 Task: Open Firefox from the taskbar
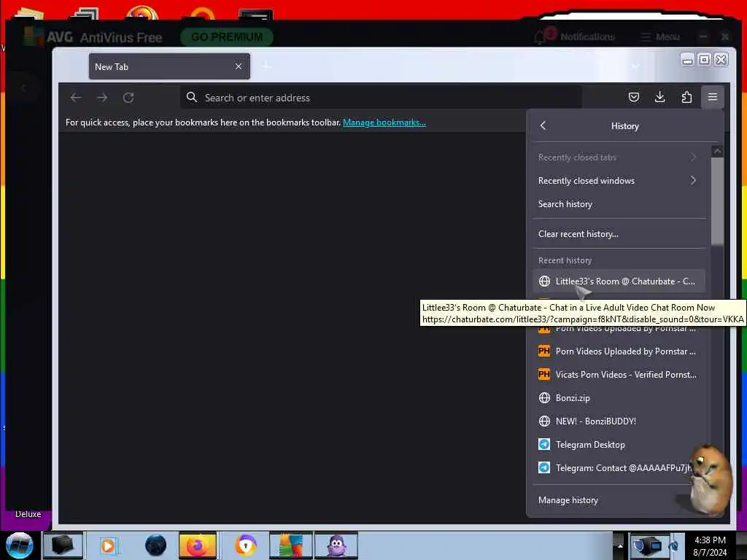[x=197, y=545]
